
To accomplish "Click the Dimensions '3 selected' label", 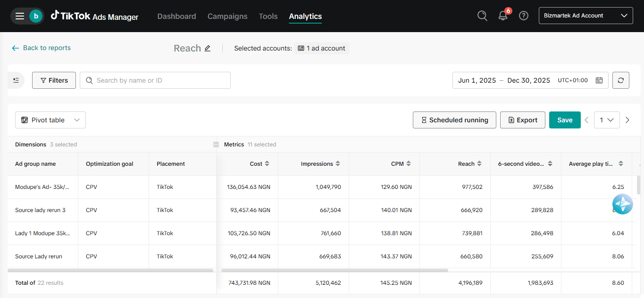I will pyautogui.click(x=63, y=145).
